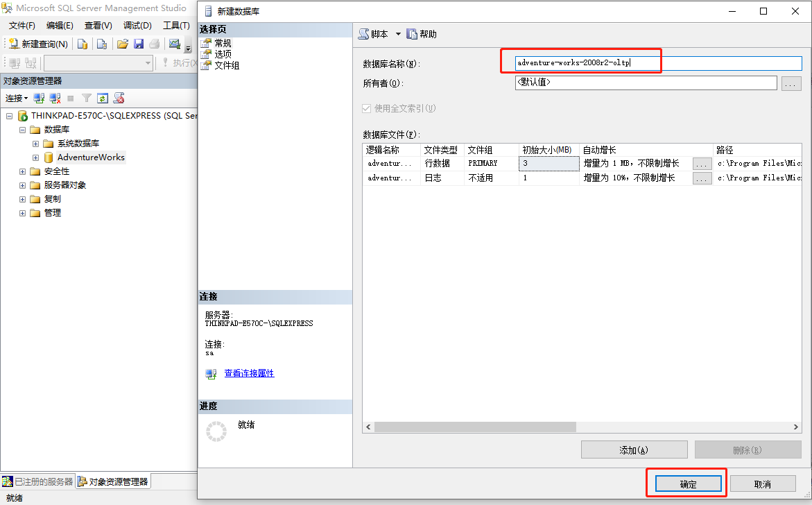Viewport: 812px width, 505px height.
Task: Open the 脚本 dropdown arrow
Action: click(x=398, y=34)
